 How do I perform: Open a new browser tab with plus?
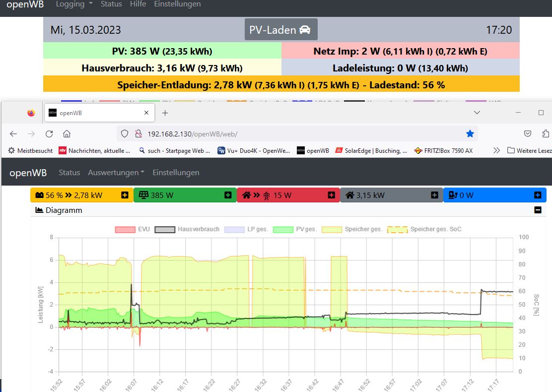(165, 113)
